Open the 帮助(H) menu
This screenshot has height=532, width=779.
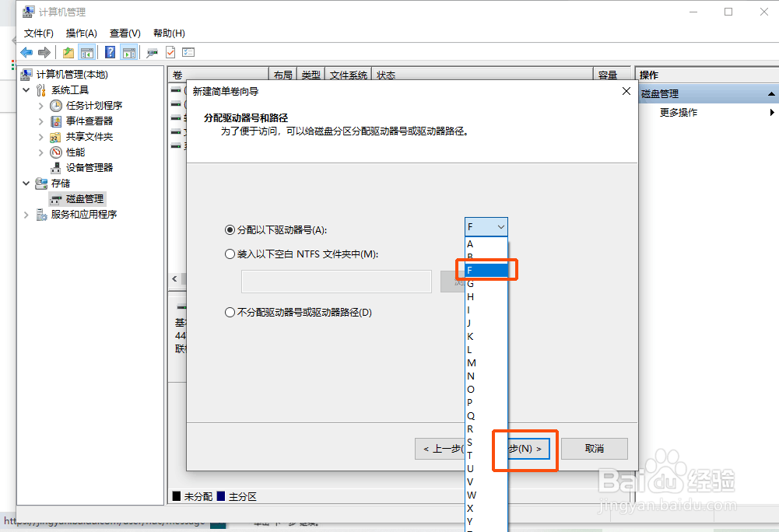pos(169,33)
